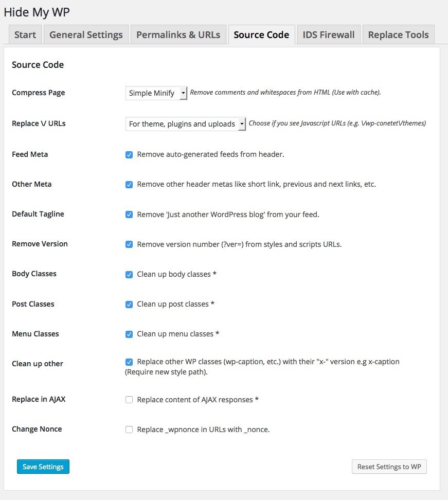Uncheck Clean up post classes
448x500 pixels.
point(129,304)
